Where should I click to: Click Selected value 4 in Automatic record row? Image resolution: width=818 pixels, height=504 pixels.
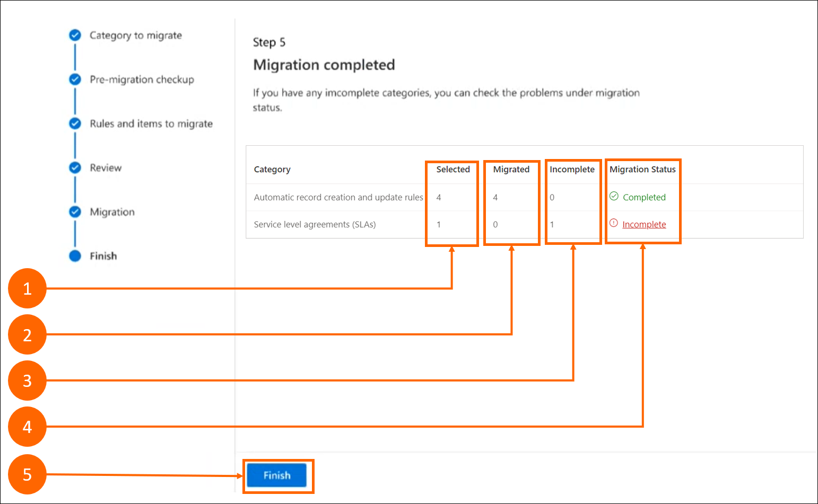[x=439, y=197]
